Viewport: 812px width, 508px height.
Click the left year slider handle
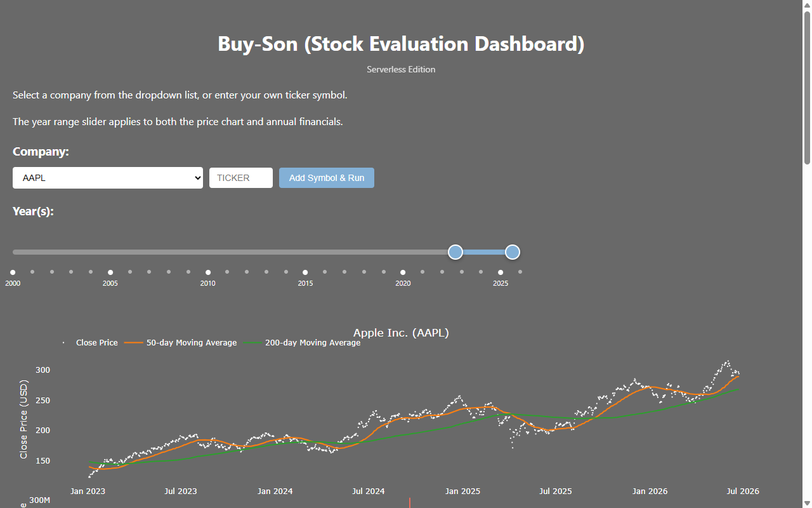coord(455,252)
